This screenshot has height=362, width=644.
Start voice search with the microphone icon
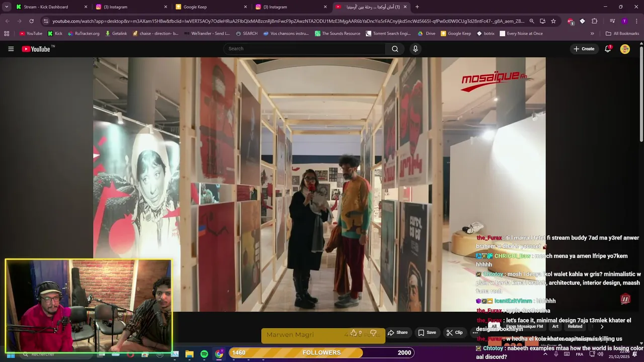point(415,49)
